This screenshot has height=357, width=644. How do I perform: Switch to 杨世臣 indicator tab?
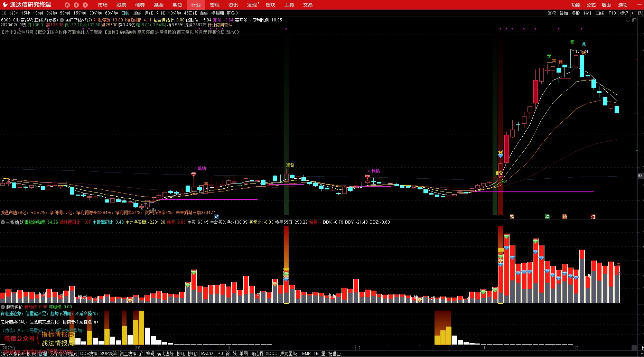point(334,354)
